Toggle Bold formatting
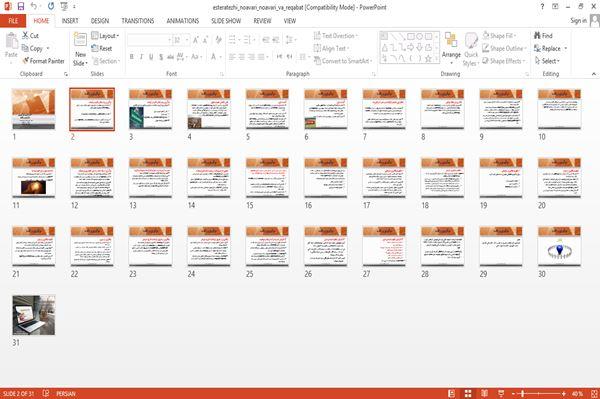Screen dimensions: 600x399 [132, 57]
